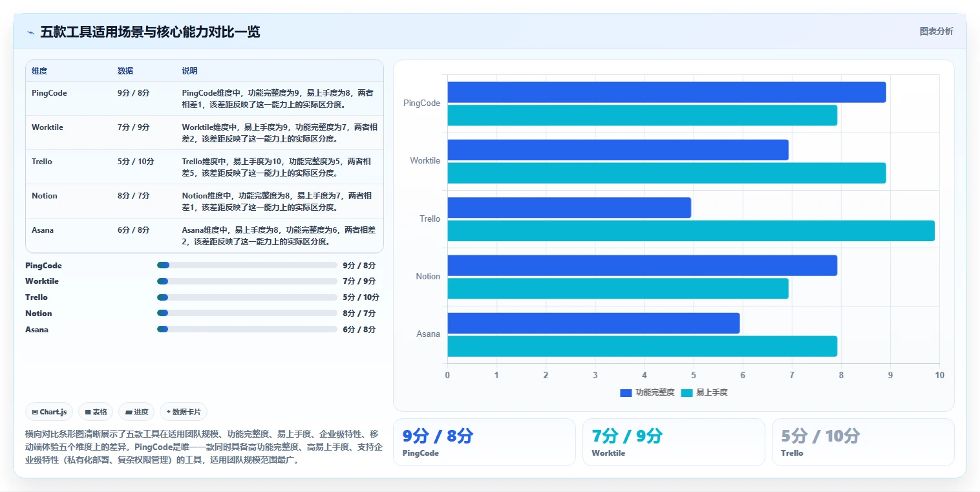Click the Trello y-axis label in chart

(430, 219)
